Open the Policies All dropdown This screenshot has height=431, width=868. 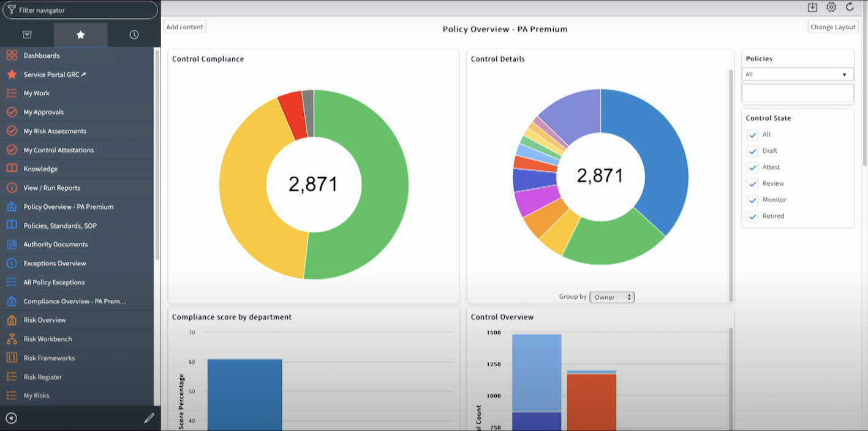pos(798,74)
